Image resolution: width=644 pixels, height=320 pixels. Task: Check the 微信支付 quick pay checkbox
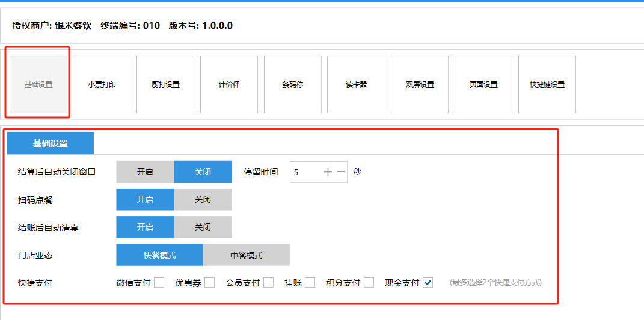click(159, 283)
